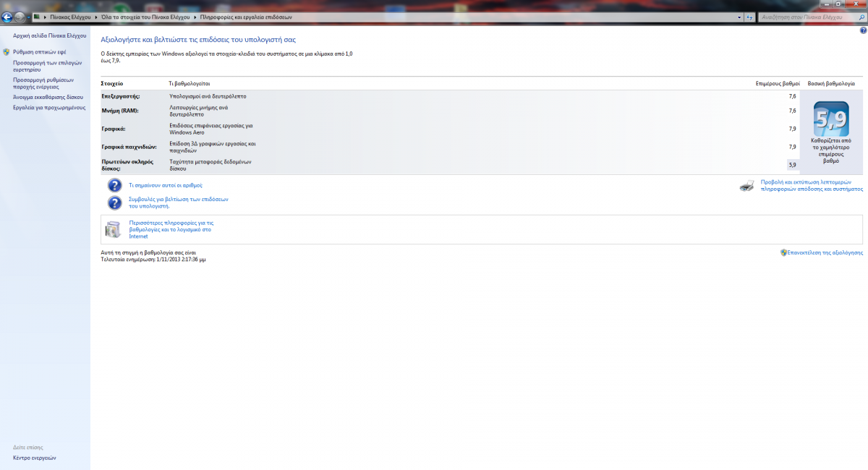
Task: Open Help with the blue question mark
Action: click(x=862, y=30)
